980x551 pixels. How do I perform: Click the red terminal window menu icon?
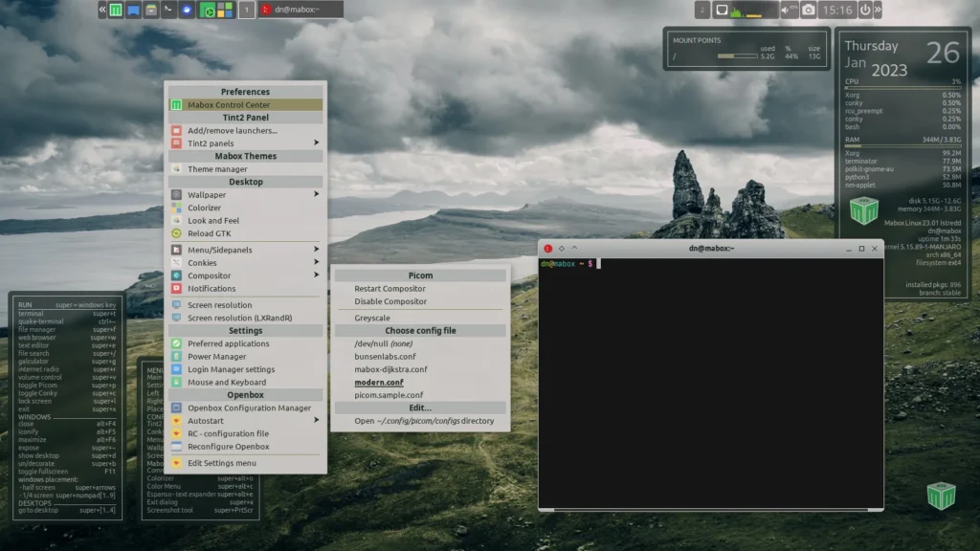[548, 249]
